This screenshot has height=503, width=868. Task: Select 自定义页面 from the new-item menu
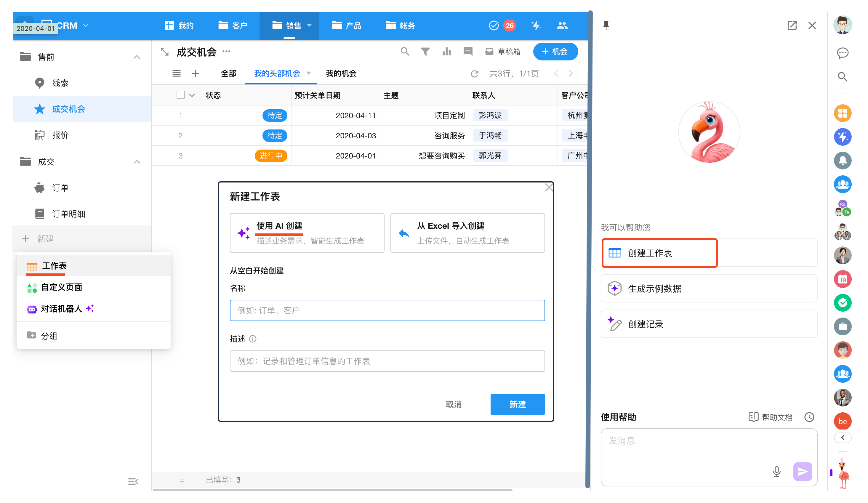pyautogui.click(x=62, y=287)
